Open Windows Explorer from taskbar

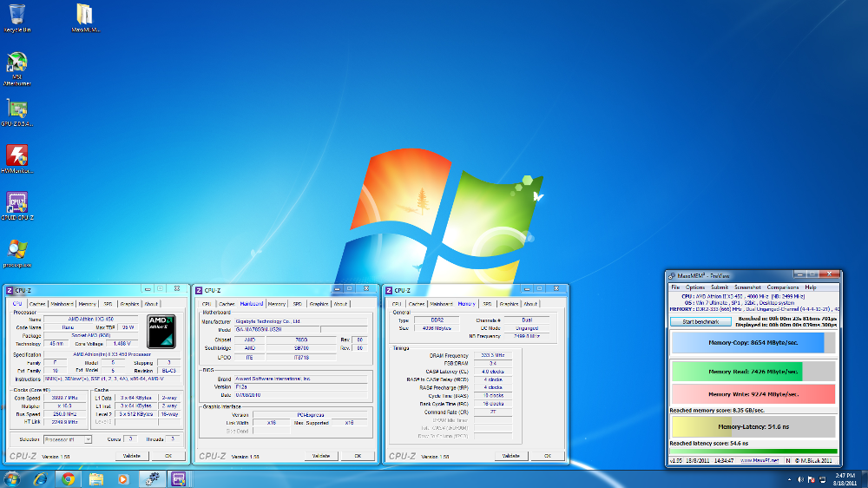[x=95, y=479]
